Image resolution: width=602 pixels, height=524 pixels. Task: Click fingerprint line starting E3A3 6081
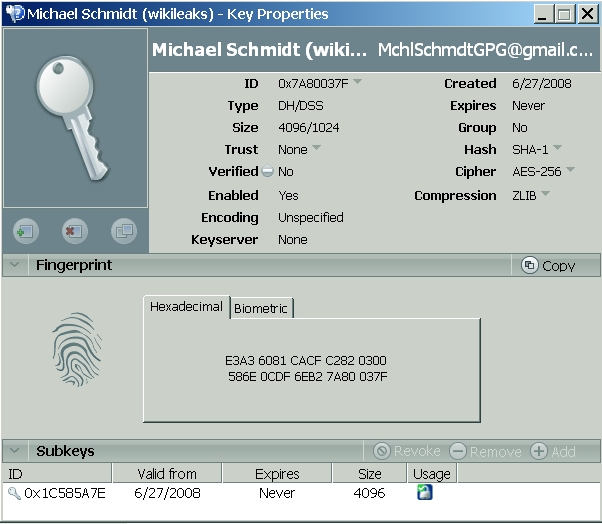(x=306, y=360)
